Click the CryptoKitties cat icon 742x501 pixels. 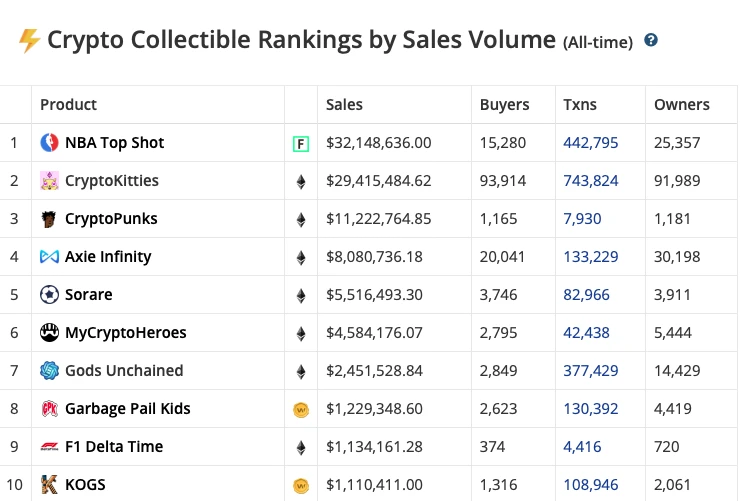click(x=49, y=181)
